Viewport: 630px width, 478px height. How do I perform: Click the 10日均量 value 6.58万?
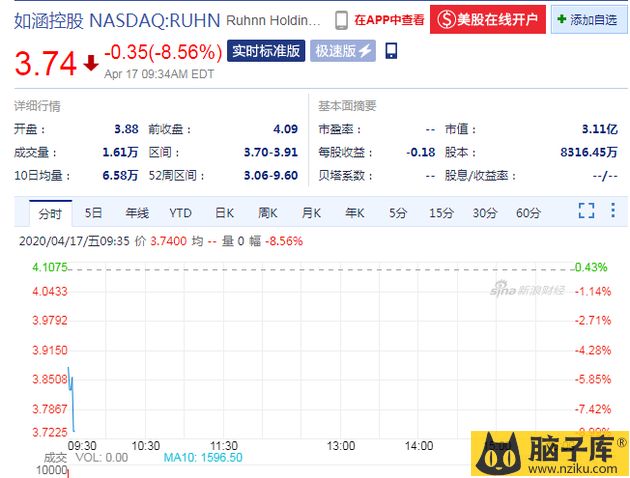point(120,176)
